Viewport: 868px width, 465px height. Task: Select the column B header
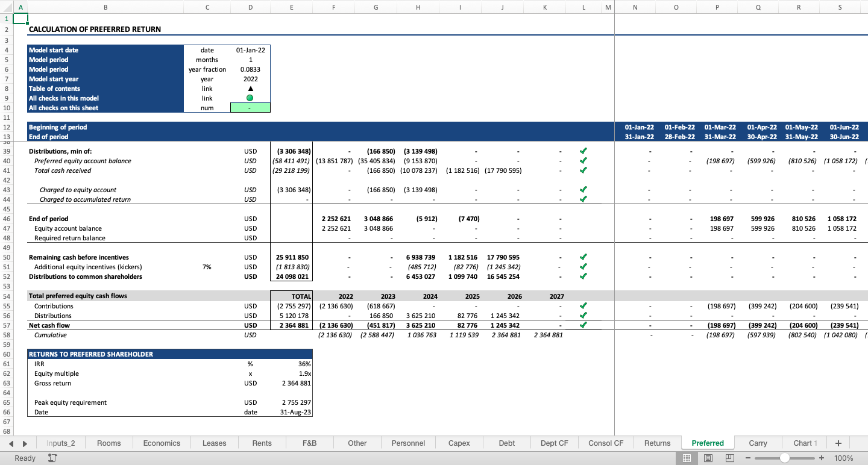pyautogui.click(x=105, y=7)
